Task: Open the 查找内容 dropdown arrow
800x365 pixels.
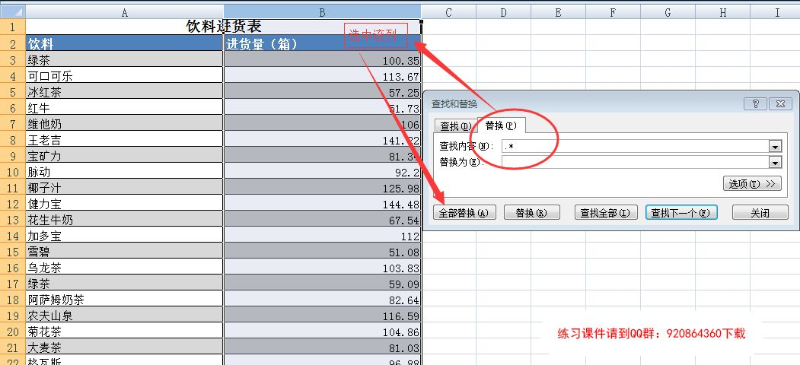Action: (x=775, y=147)
